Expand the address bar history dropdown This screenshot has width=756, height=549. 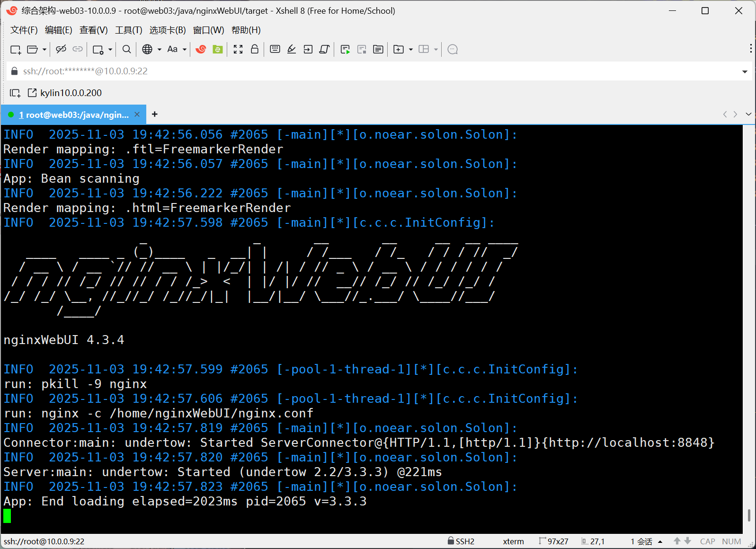tap(745, 71)
